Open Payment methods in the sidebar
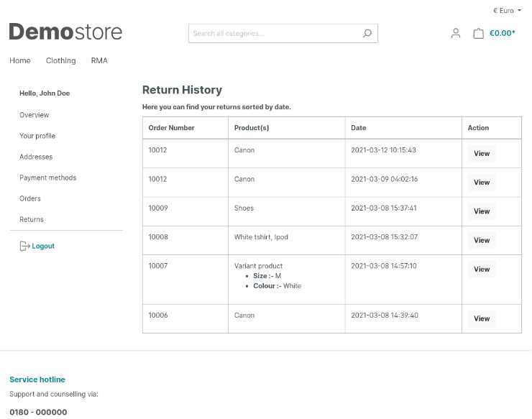Screen dimensions: 532x419 point(47,178)
